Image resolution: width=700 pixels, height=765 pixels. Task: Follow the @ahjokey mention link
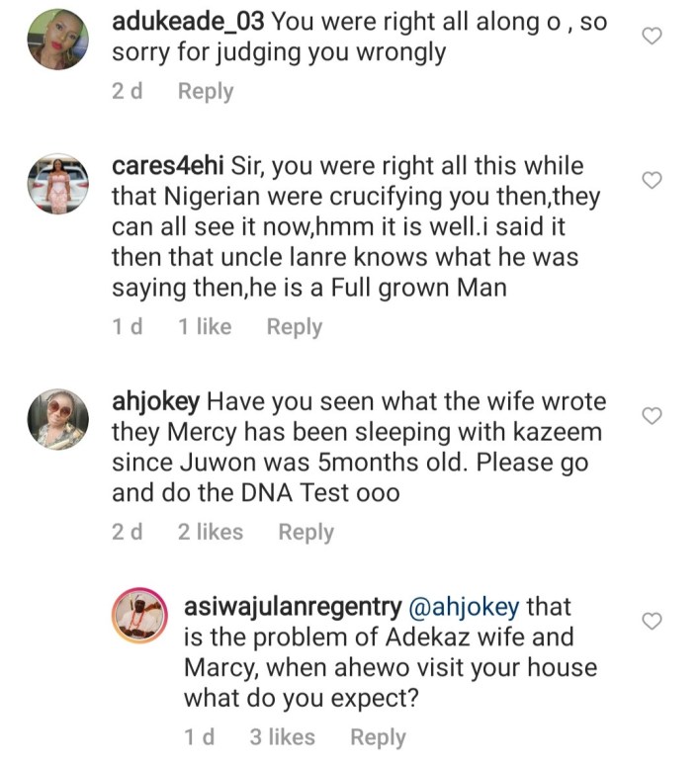point(464,607)
